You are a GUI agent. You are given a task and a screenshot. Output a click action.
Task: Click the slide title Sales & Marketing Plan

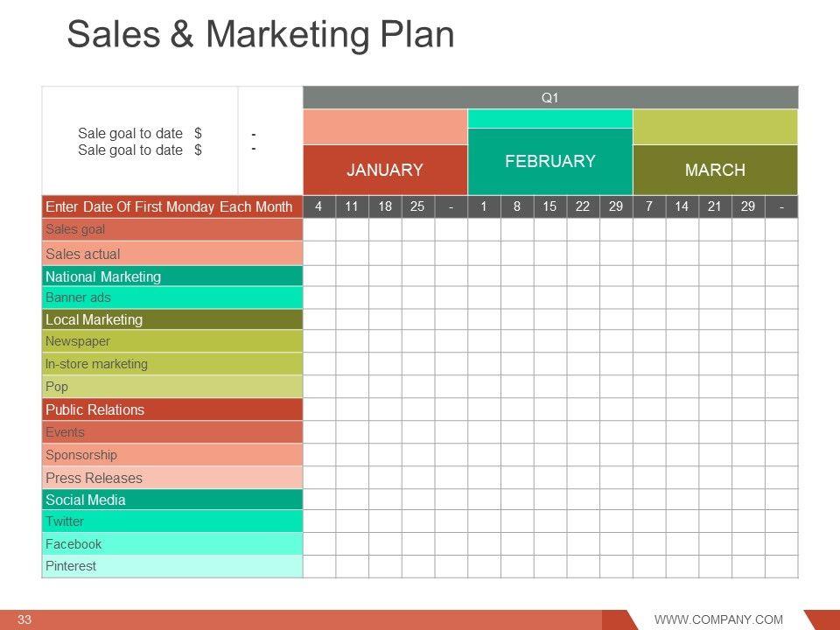pyautogui.click(x=261, y=35)
